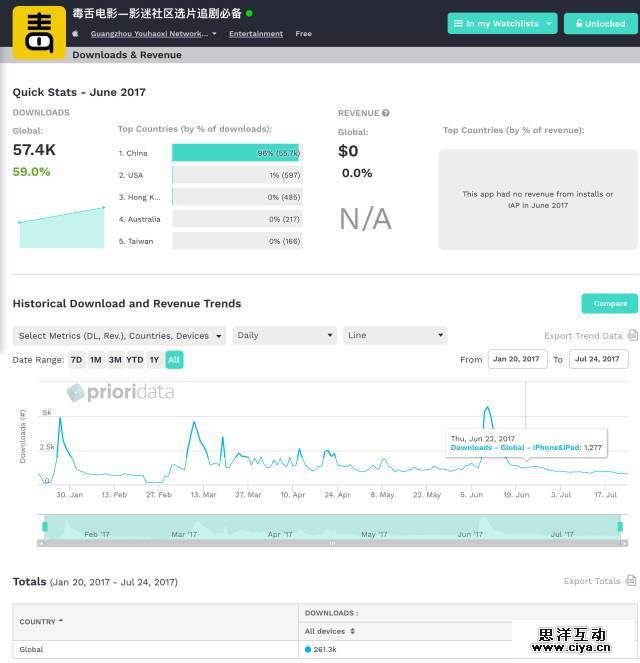This screenshot has height=663, width=640.
Task: Click the Export Totals file icon
Action: (631, 581)
